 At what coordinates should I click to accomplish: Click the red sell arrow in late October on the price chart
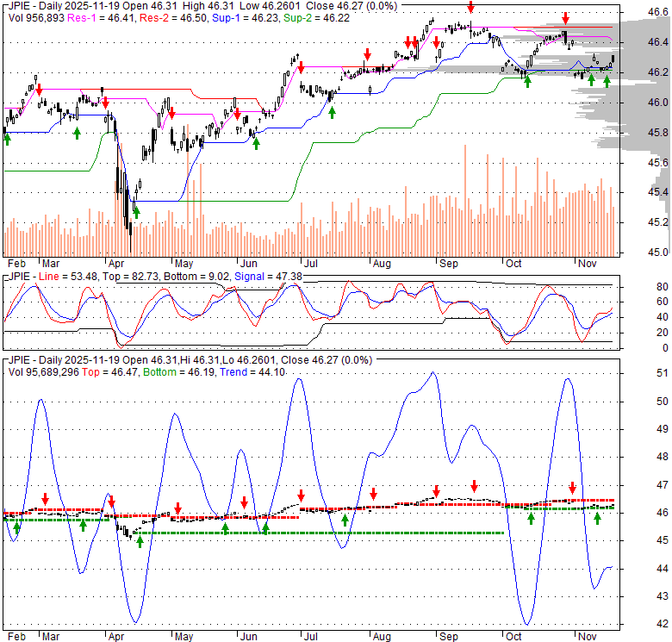pos(566,18)
